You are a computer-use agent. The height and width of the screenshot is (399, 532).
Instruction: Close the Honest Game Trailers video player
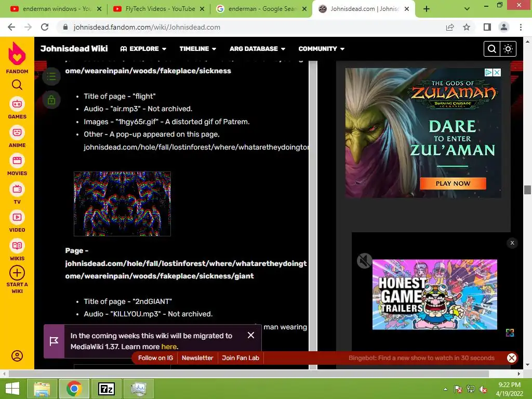click(x=512, y=243)
